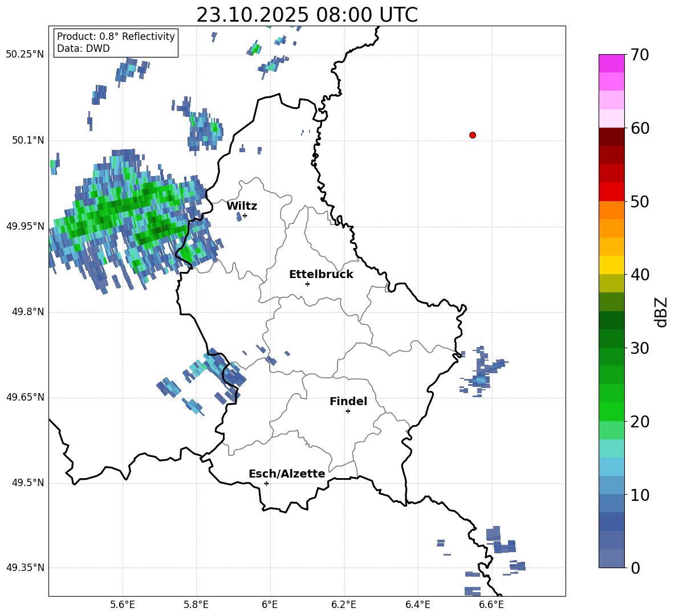The image size is (675, 616).
Task: Click the 30 dBZ colorbar tick label
Action: (640, 348)
